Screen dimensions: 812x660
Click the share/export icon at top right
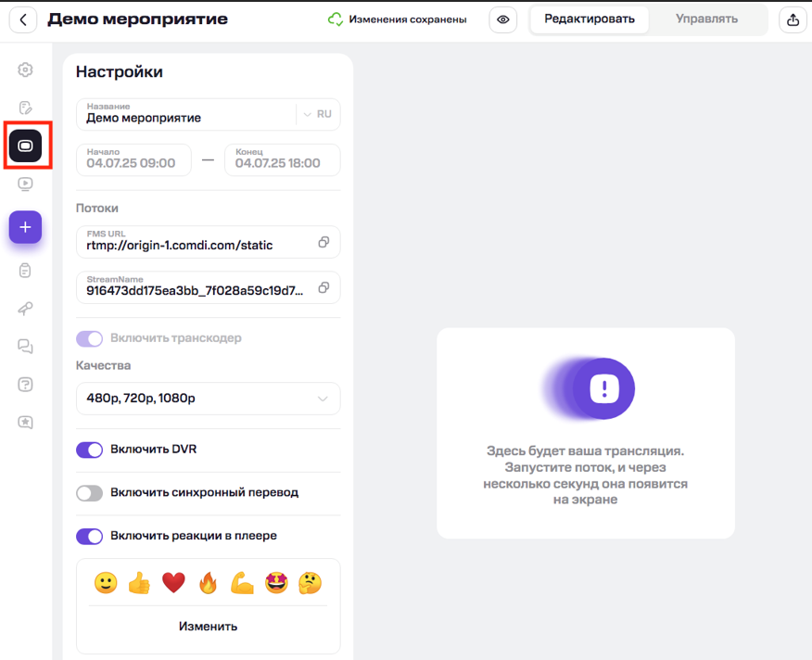(793, 19)
